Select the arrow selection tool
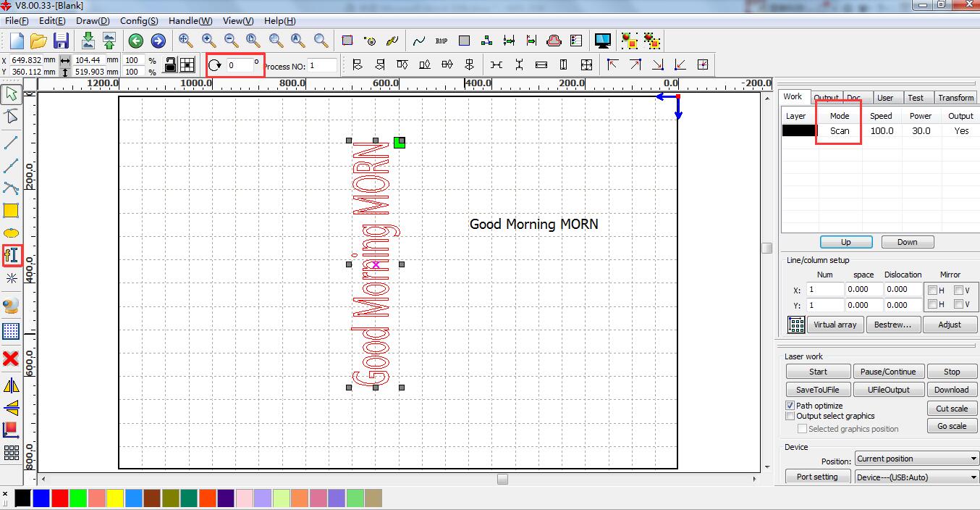This screenshot has width=980, height=510. (11, 93)
